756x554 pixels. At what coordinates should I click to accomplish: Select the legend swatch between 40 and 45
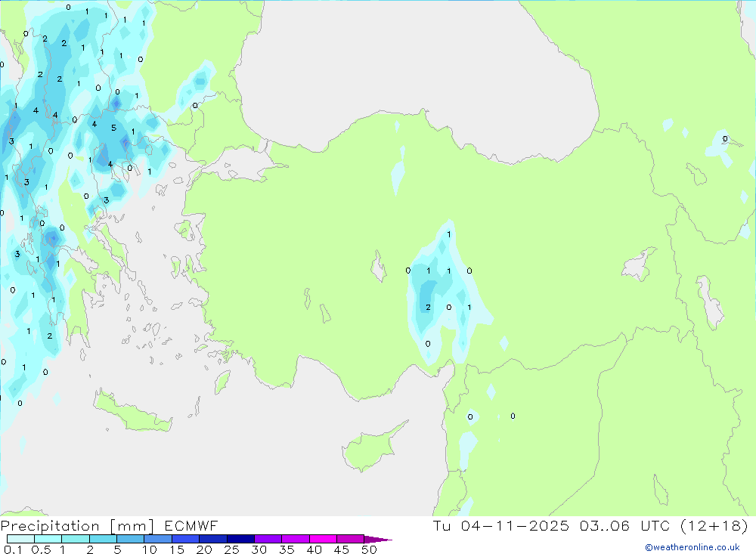pyautogui.click(x=323, y=539)
